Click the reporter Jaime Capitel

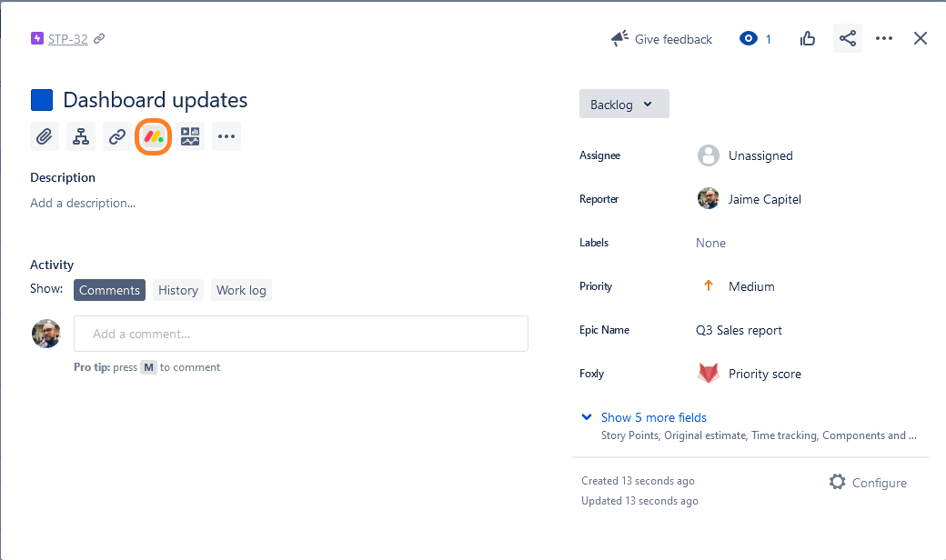(764, 199)
